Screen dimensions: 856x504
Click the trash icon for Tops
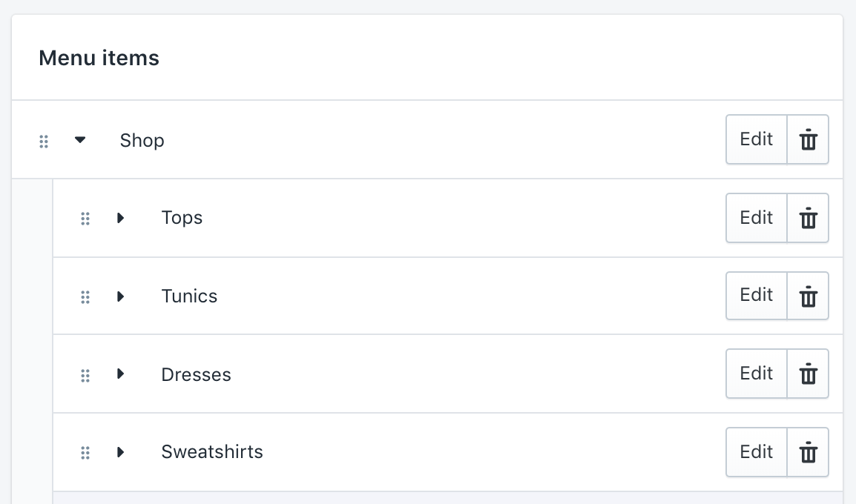[x=808, y=218]
